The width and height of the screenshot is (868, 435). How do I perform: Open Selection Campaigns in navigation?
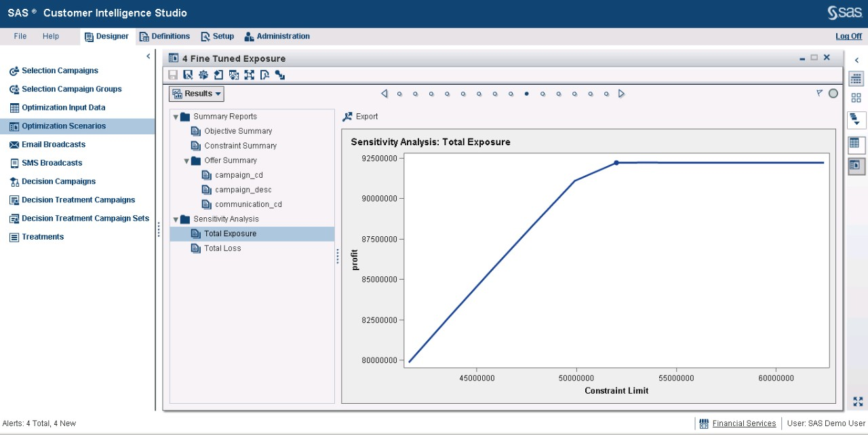point(60,71)
